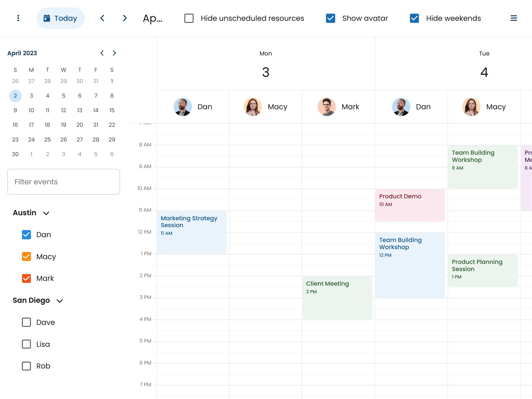
Task: Collapse the Austin resource group
Action: (x=46, y=213)
